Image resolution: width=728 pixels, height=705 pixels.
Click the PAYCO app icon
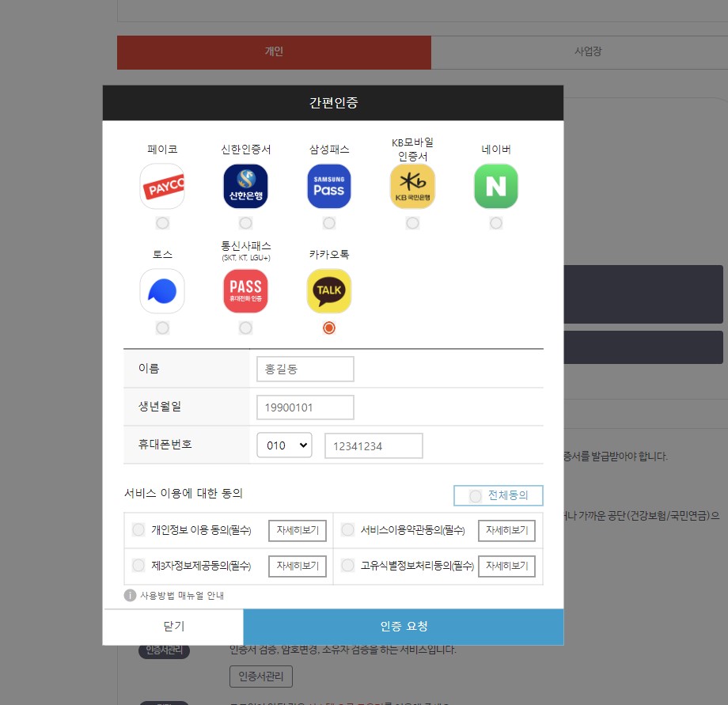(x=162, y=186)
